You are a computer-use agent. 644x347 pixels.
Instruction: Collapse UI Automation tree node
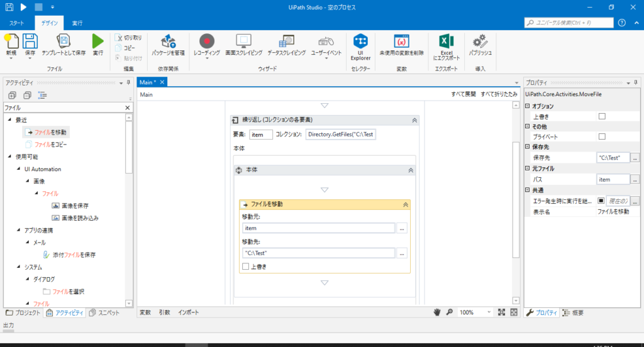point(18,168)
